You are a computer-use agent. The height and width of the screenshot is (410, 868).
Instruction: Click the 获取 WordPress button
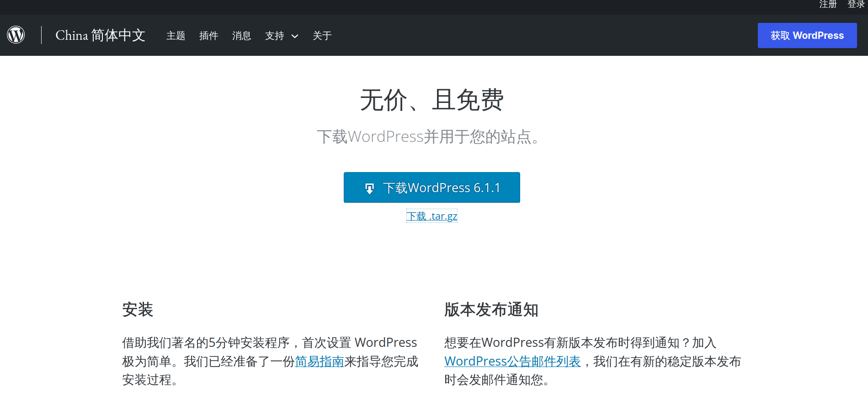pyautogui.click(x=807, y=35)
